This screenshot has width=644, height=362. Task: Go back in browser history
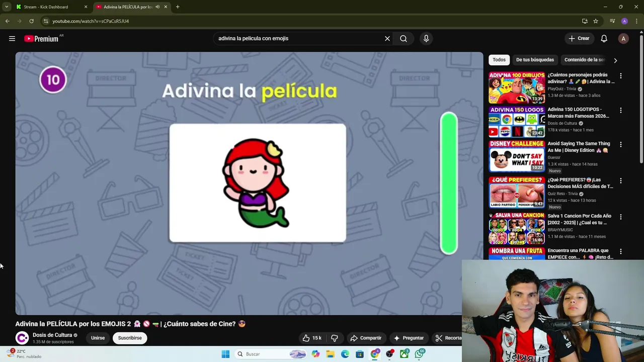click(x=8, y=21)
